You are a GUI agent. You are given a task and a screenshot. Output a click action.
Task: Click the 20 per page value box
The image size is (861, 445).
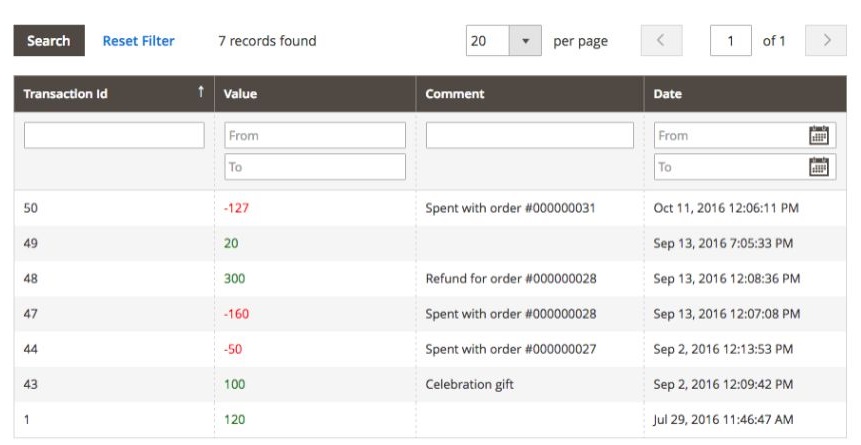[488, 41]
